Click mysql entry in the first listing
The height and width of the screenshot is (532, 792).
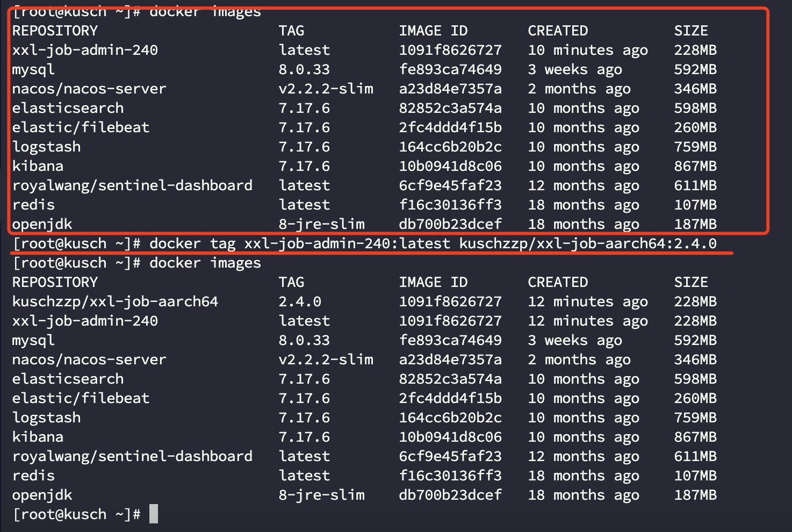point(34,70)
